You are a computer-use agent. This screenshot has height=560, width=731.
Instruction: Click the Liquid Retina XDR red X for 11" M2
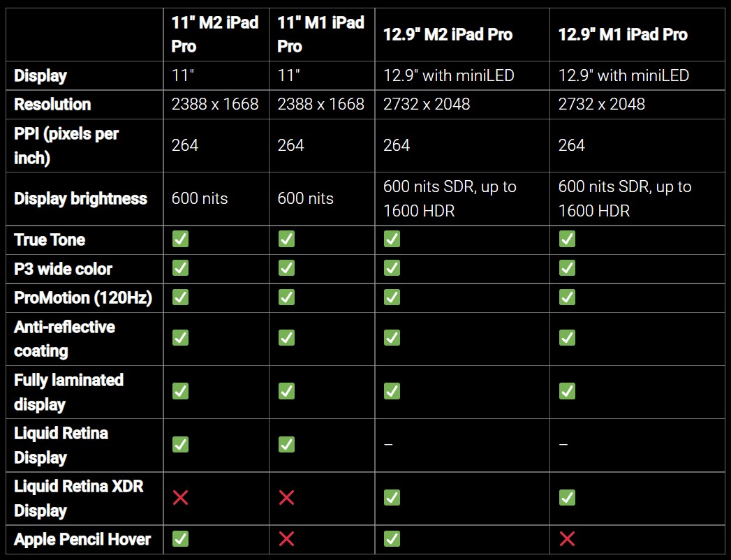click(180, 498)
